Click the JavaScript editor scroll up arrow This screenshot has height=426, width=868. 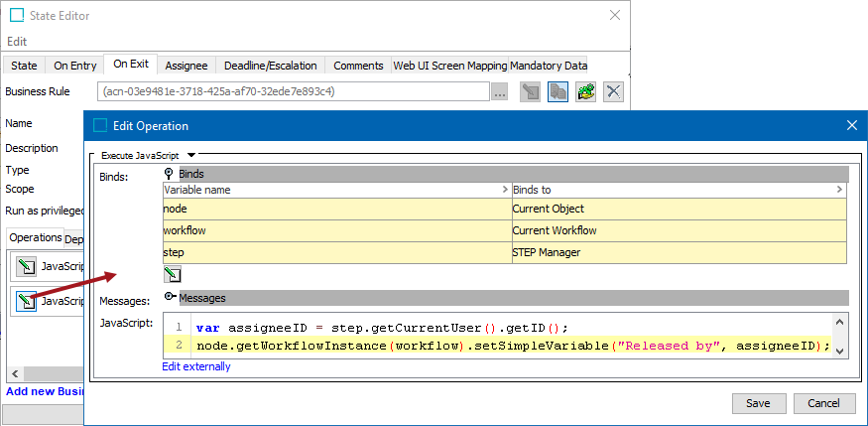click(x=839, y=322)
